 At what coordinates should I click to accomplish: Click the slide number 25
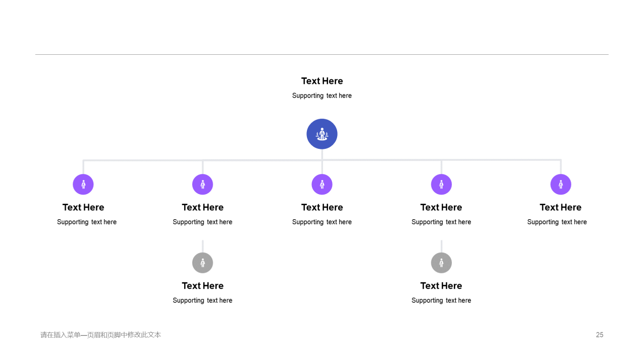[x=600, y=335]
